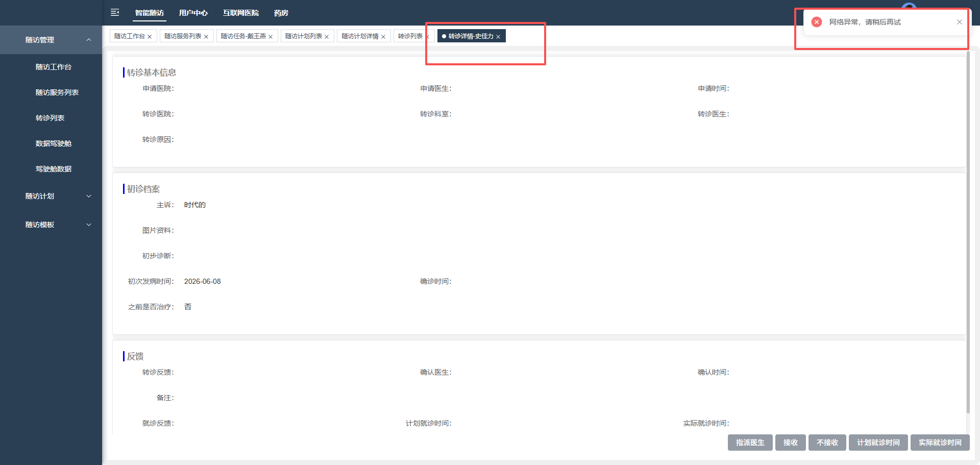Click the 初步诊断 label

click(x=158, y=256)
